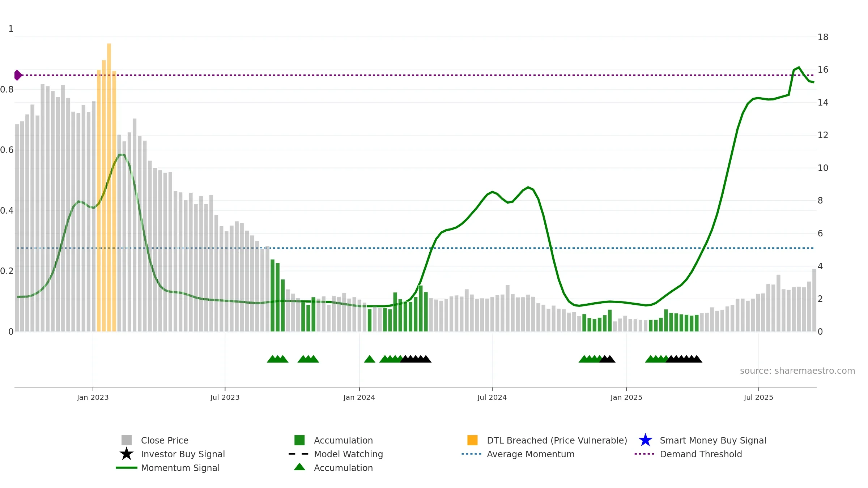Click the Jan 2025 axis label
This screenshot has width=868, height=488.
(626, 397)
